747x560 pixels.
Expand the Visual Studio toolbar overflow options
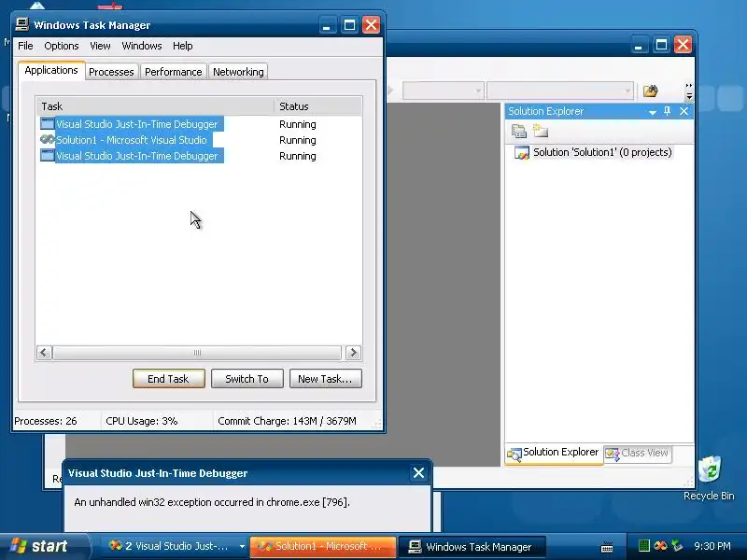pos(689,91)
